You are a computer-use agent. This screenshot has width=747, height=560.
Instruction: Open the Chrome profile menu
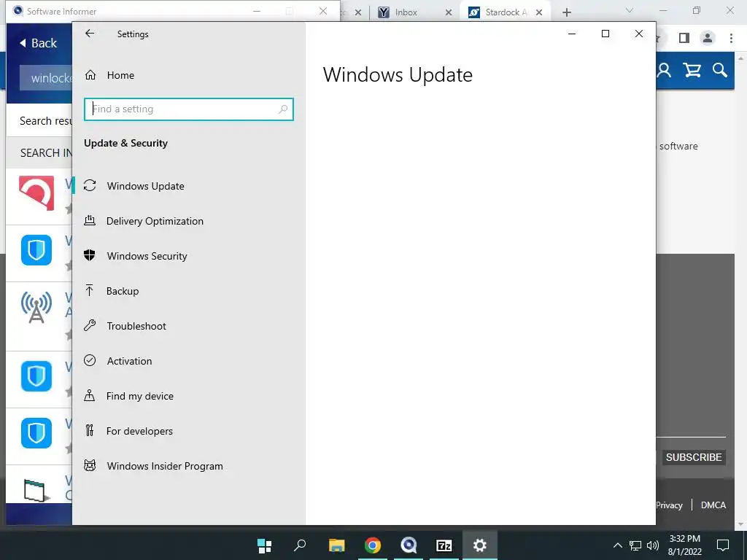click(708, 38)
